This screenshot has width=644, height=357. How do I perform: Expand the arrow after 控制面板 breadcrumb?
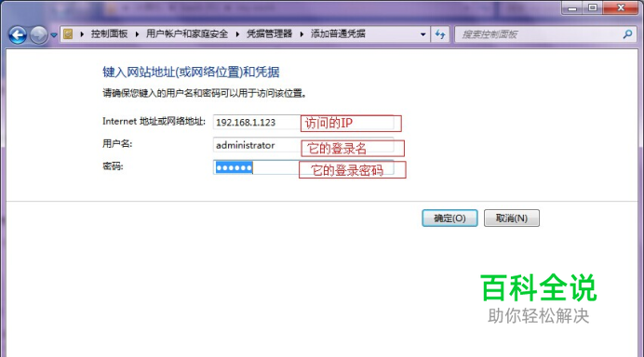pyautogui.click(x=137, y=34)
